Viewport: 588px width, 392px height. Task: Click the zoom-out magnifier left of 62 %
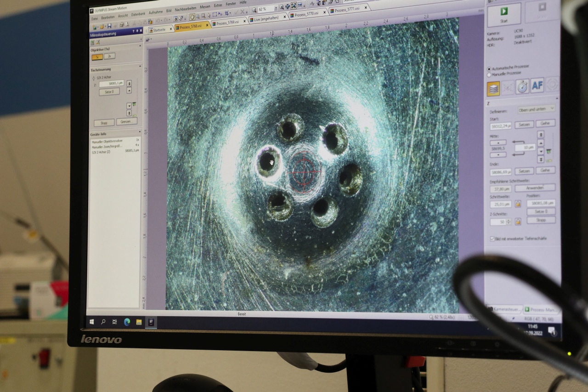tap(254, 10)
